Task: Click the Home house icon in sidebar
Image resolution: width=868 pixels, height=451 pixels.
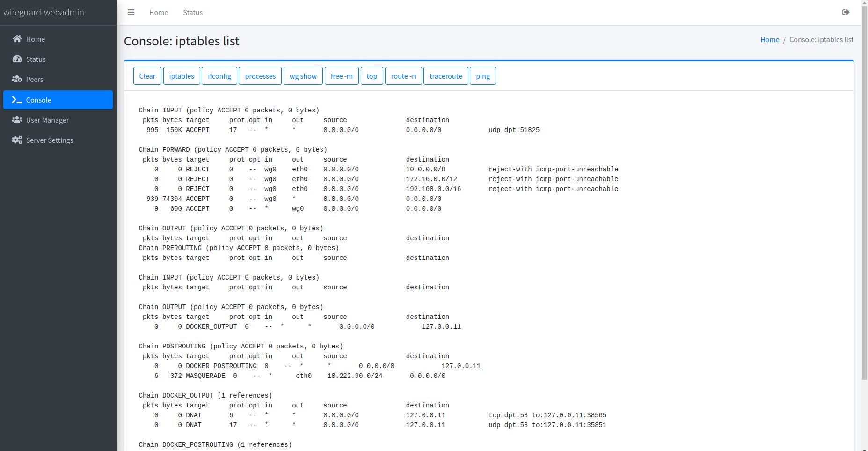Action: tap(17, 39)
